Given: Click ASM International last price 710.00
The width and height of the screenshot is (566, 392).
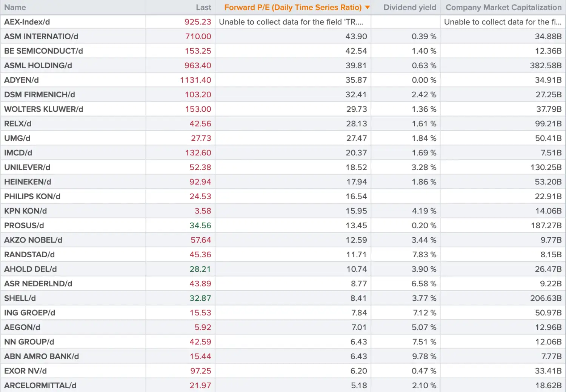Looking at the screenshot, I should [198, 37].
